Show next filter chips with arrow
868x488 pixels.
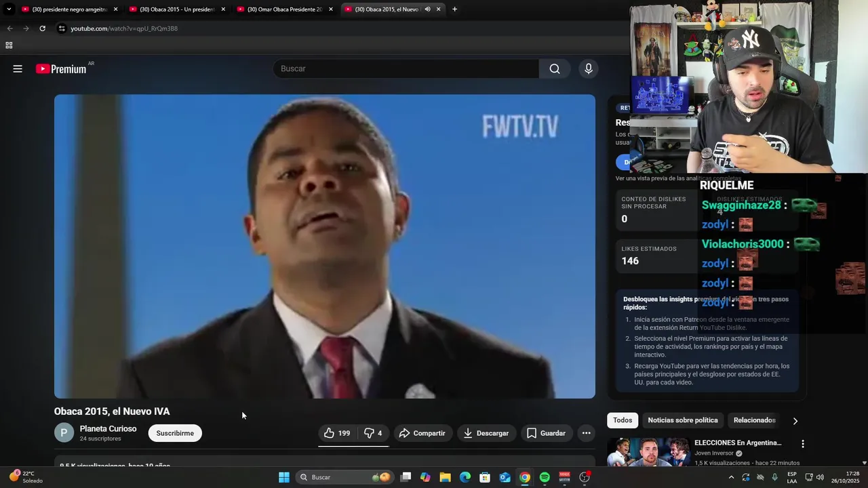tap(795, 421)
